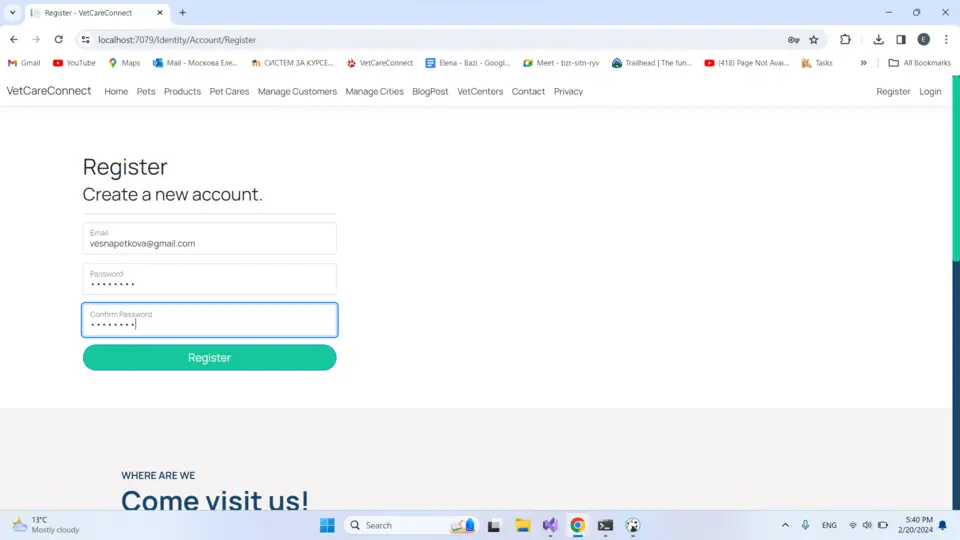Expand the hidden bookmarks chevron

tap(863, 63)
